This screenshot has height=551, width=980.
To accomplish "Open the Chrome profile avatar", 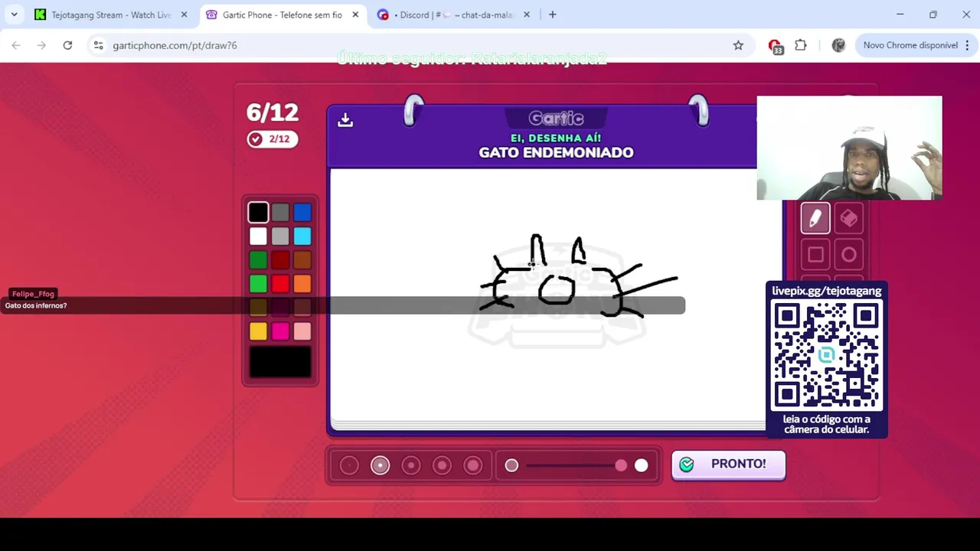I will pyautogui.click(x=838, y=45).
